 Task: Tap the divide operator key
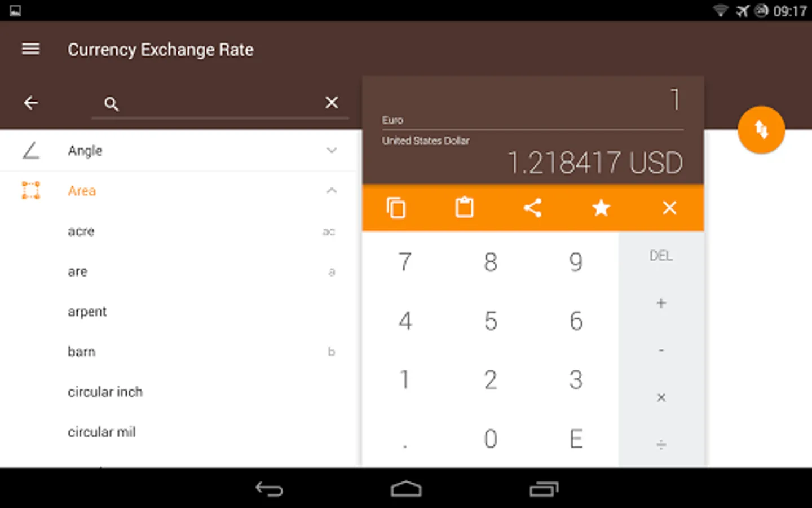point(661,445)
